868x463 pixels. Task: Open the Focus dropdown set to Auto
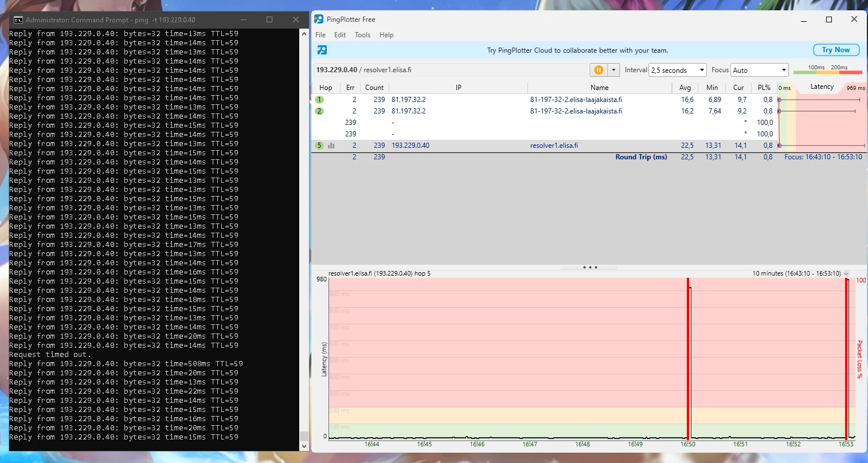coord(760,70)
